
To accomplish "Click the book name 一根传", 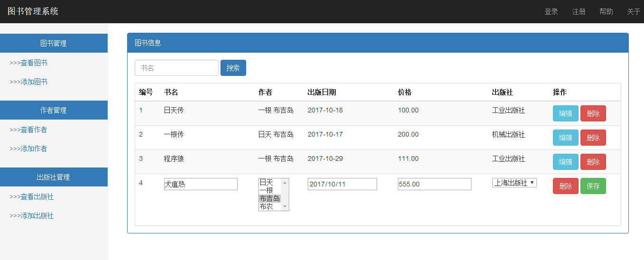I will click(x=174, y=134).
